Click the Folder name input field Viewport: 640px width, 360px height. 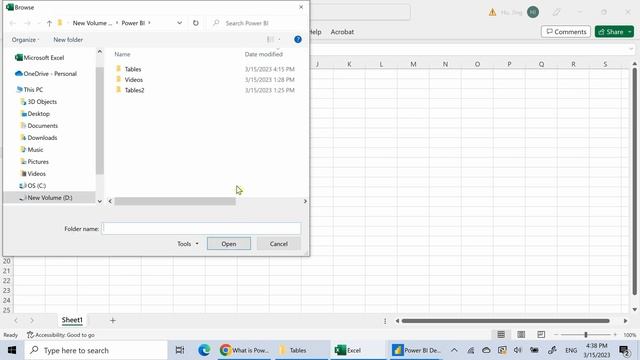[x=201, y=229]
